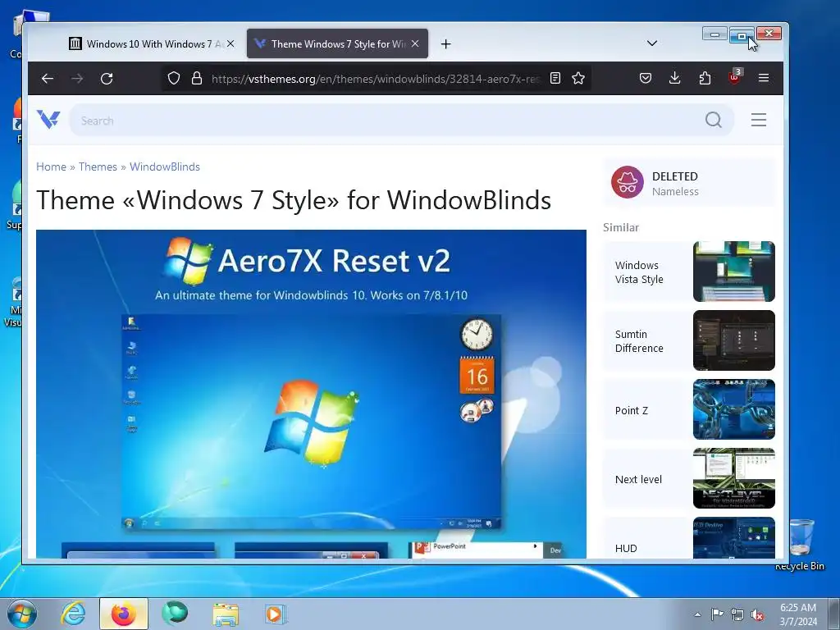Open the Point Z thumbnail

tap(734, 409)
